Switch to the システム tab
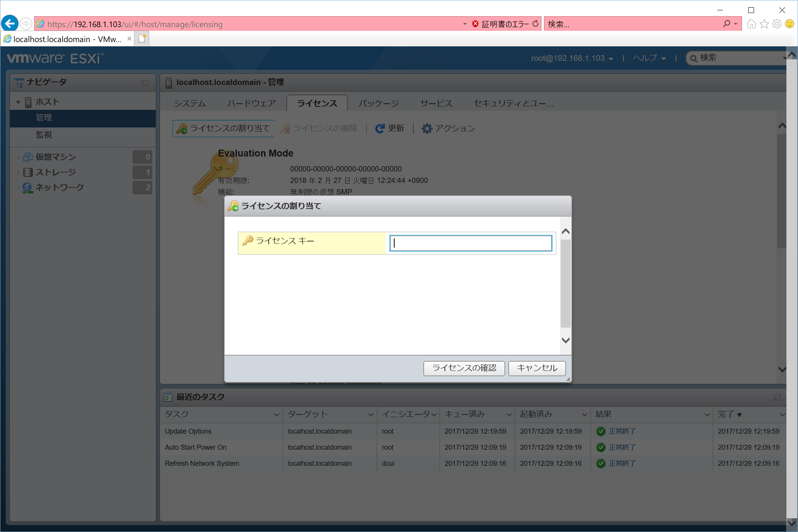The height and width of the screenshot is (532, 798). pyautogui.click(x=190, y=103)
